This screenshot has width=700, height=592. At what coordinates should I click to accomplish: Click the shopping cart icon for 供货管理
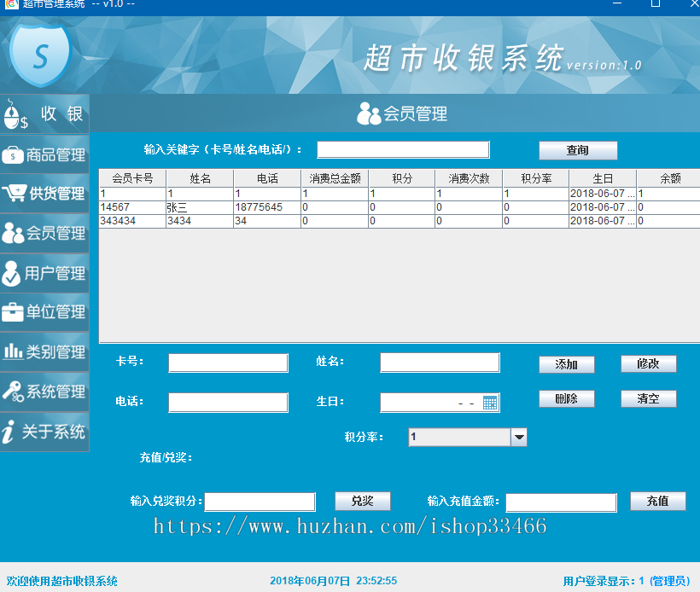tap(15, 194)
